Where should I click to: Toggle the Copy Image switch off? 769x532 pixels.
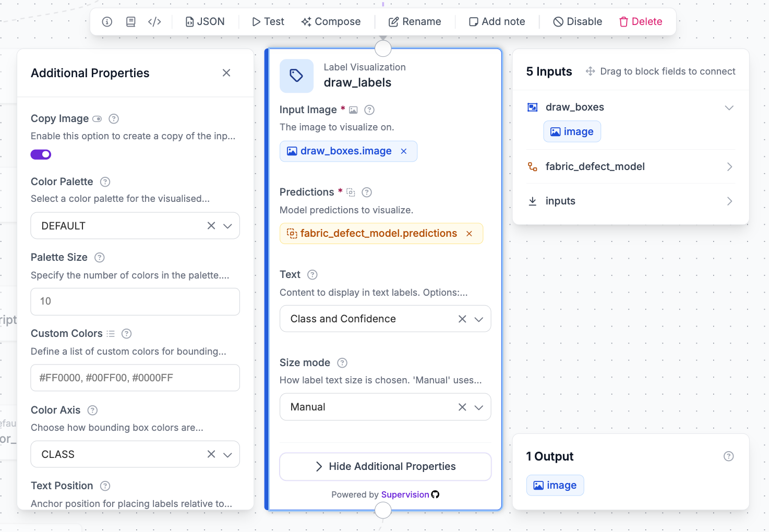point(41,154)
